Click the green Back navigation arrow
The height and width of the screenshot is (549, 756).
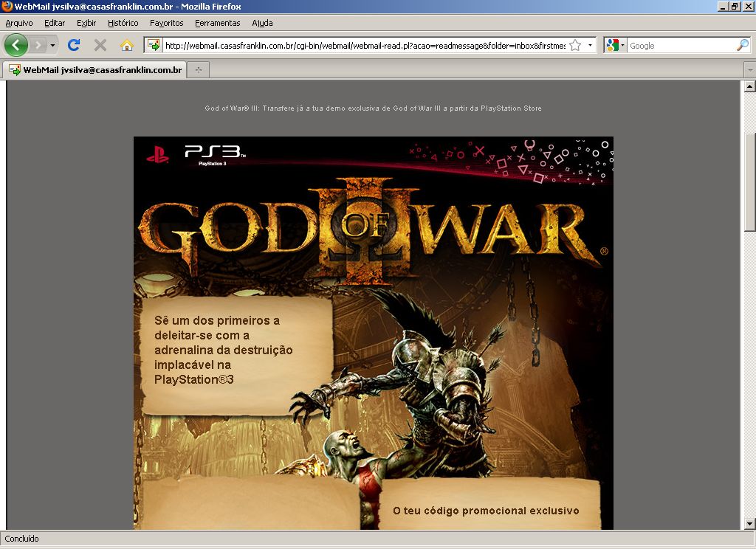[16, 45]
